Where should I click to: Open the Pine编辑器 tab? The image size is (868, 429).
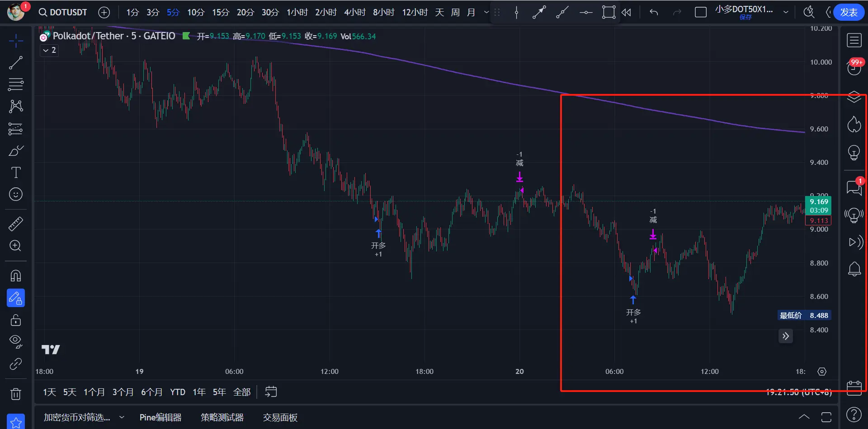pos(160,418)
